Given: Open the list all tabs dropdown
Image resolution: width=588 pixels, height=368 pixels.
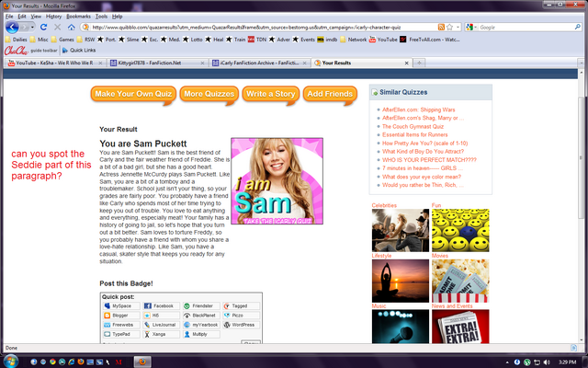Looking at the screenshot, I should 581,63.
